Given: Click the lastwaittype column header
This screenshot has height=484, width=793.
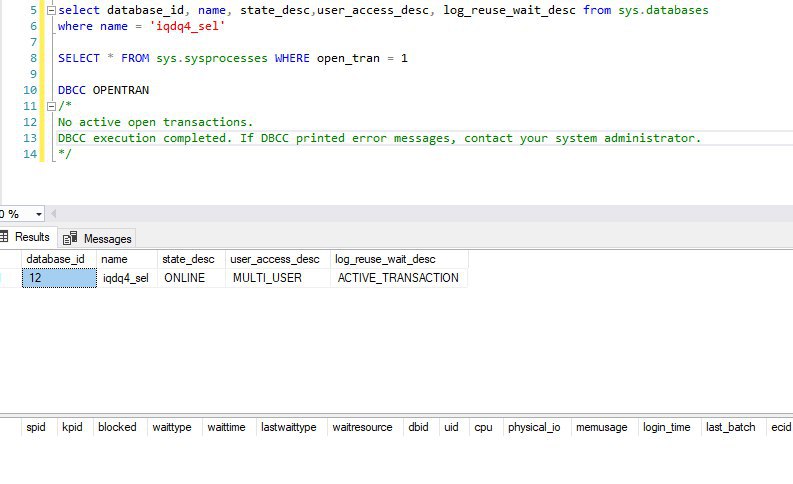Looking at the screenshot, I should coord(291,427).
